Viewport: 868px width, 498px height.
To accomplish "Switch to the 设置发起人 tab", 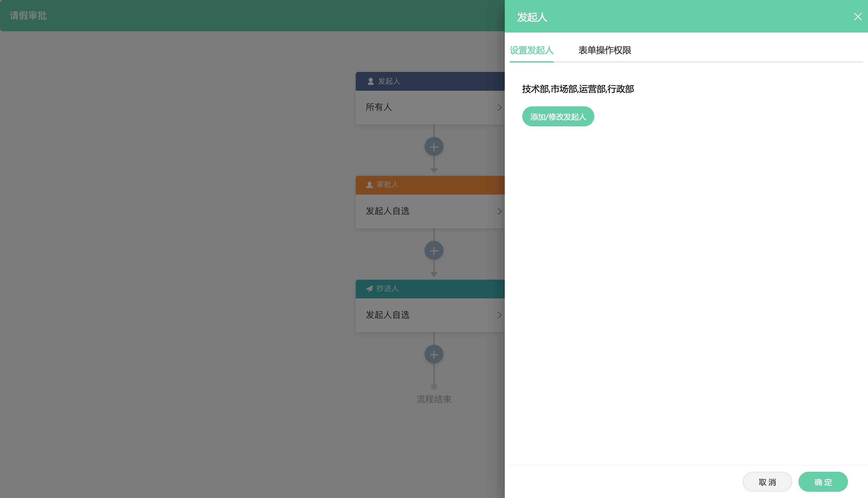I will (531, 50).
